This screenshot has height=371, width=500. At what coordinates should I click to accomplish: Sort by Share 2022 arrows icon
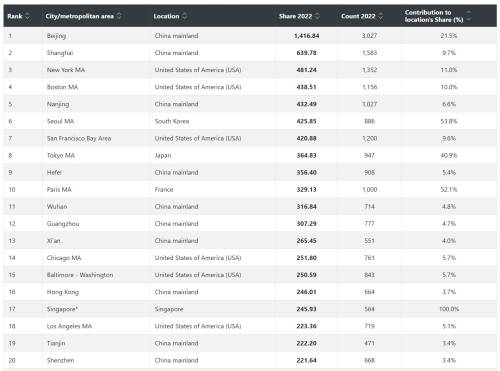tap(317, 16)
